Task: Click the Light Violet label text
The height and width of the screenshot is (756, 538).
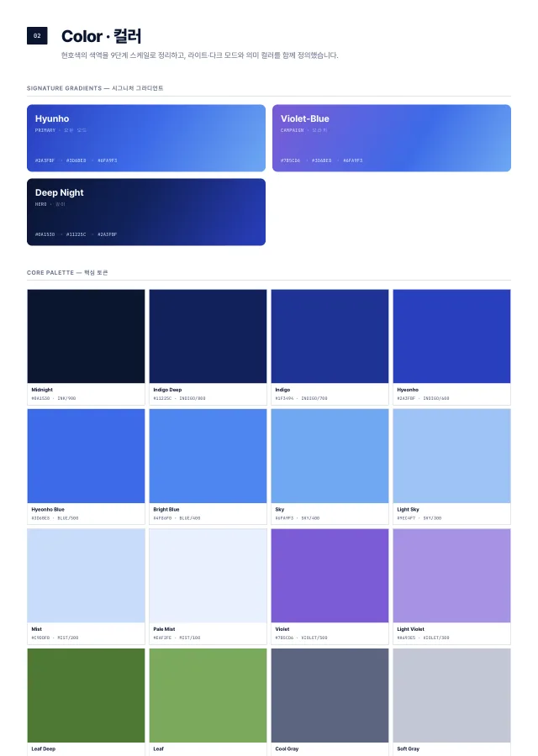Action: 410,628
